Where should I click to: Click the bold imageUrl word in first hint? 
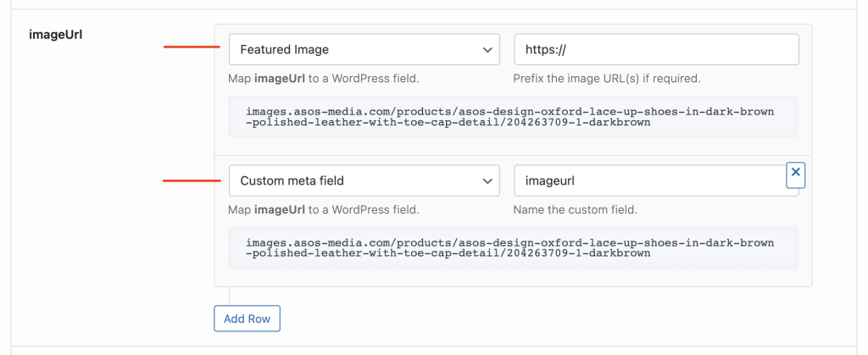(x=275, y=79)
